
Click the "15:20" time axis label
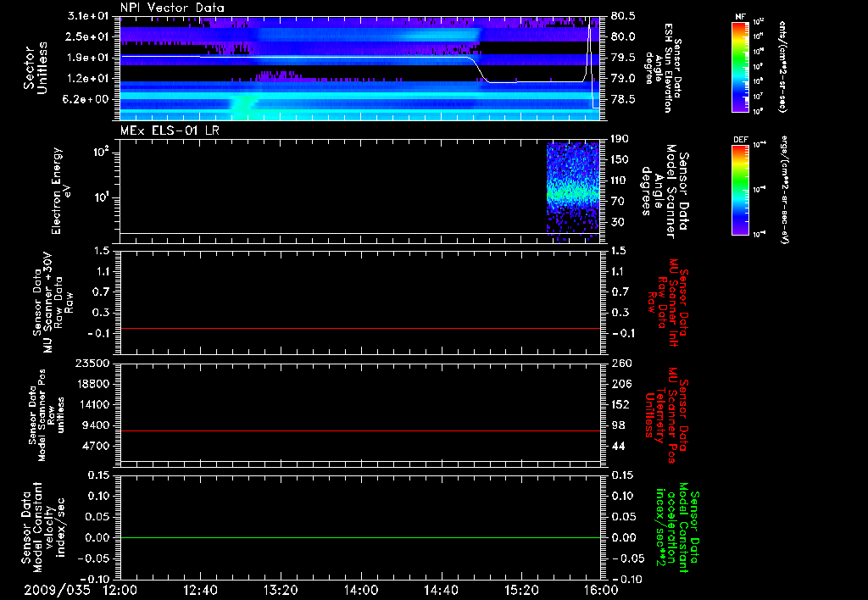click(x=521, y=590)
